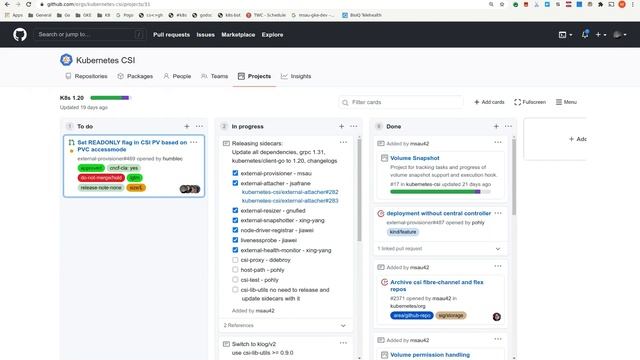Open the create-new plus menu

coord(600,35)
